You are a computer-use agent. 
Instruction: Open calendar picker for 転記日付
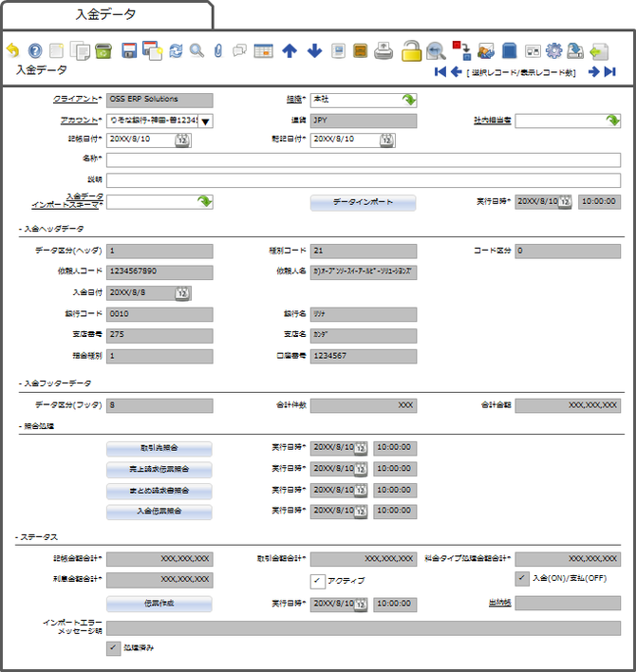[386, 140]
